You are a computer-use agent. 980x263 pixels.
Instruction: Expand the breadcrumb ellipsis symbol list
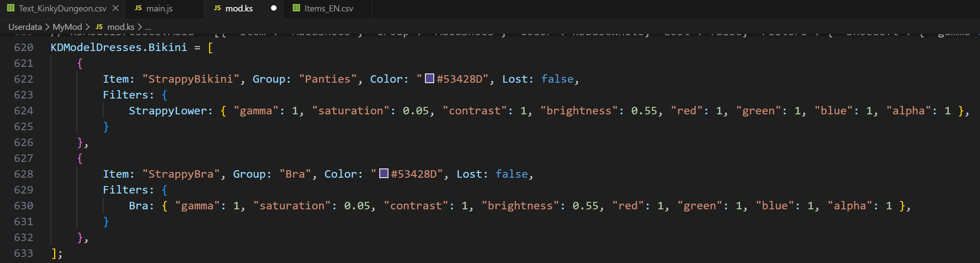[x=148, y=27]
